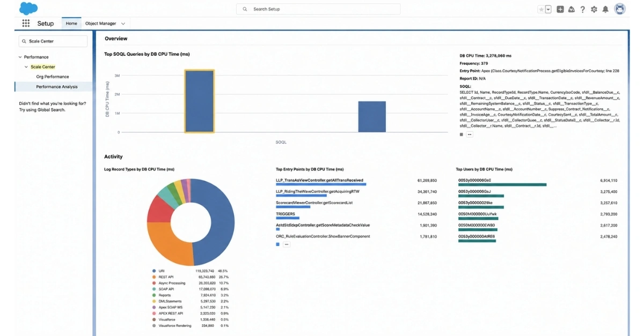Screen dimensions: 644x336
Task: Open the Object Manager dropdown chevron
Action: [x=123, y=24]
